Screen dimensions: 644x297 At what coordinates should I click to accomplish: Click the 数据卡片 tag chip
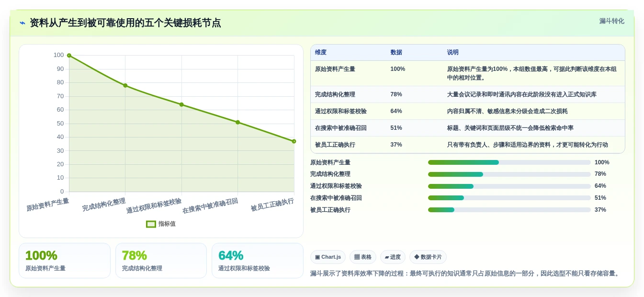click(x=428, y=257)
